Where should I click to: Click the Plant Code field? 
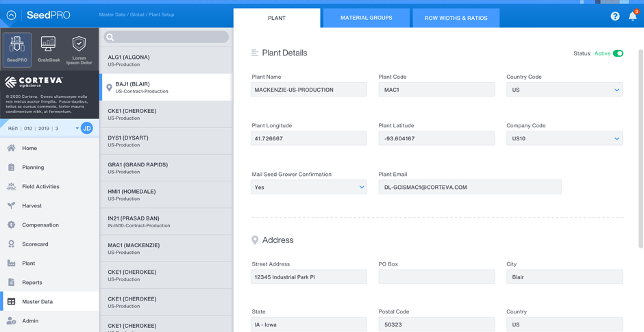click(x=436, y=90)
